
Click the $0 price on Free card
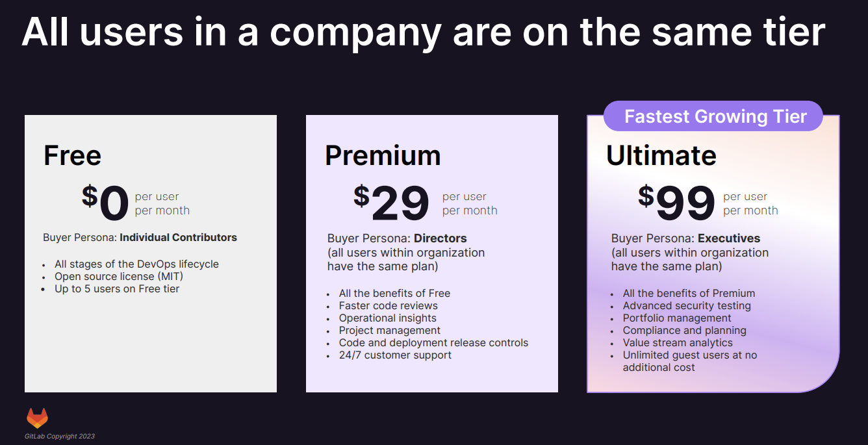(106, 203)
